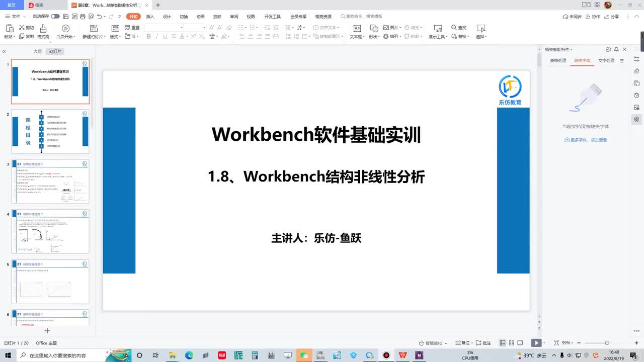Click the slideshow play button in status bar
The width and height of the screenshot is (644, 362).
536,343
